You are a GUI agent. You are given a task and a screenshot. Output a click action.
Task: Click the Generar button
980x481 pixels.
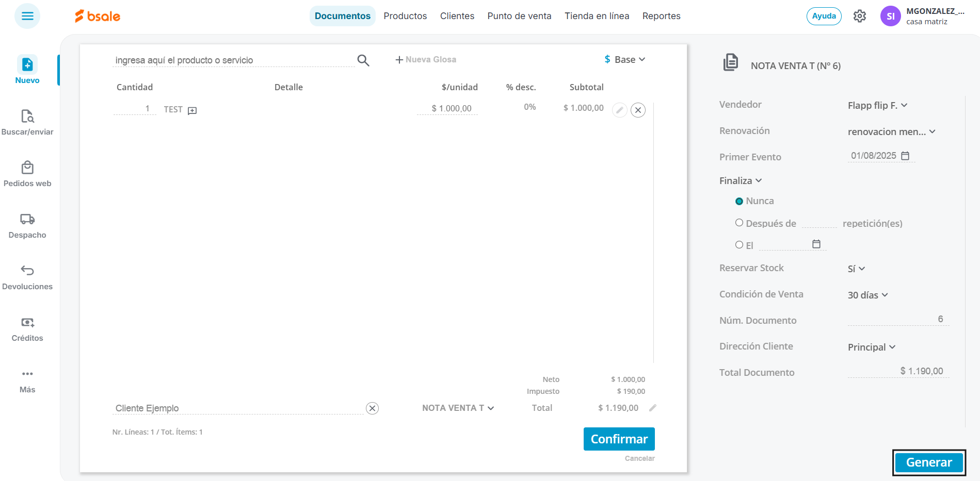[929, 462]
